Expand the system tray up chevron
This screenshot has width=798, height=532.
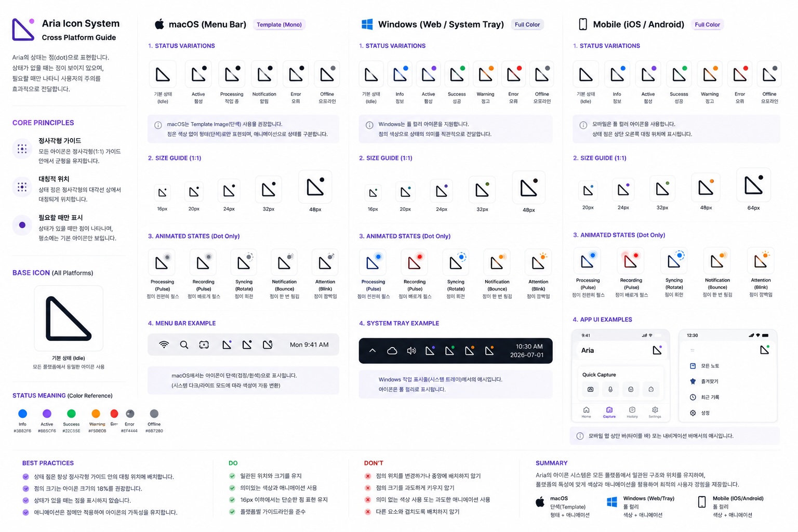pyautogui.click(x=373, y=351)
